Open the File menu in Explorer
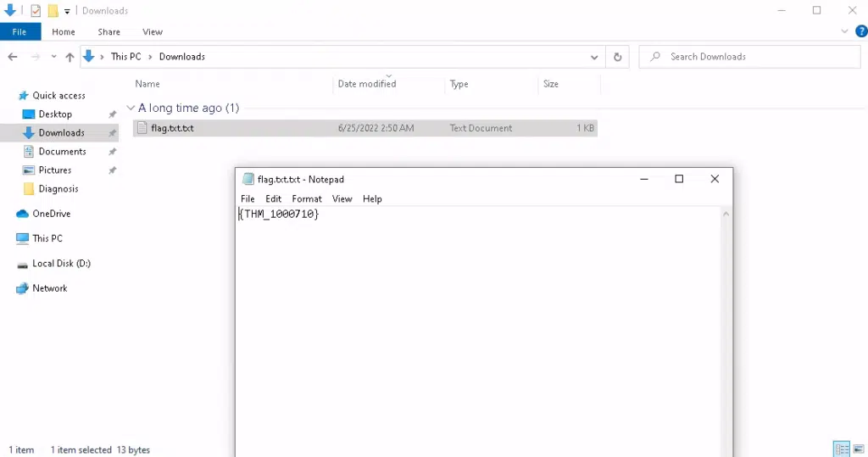The image size is (868, 457). (x=20, y=31)
